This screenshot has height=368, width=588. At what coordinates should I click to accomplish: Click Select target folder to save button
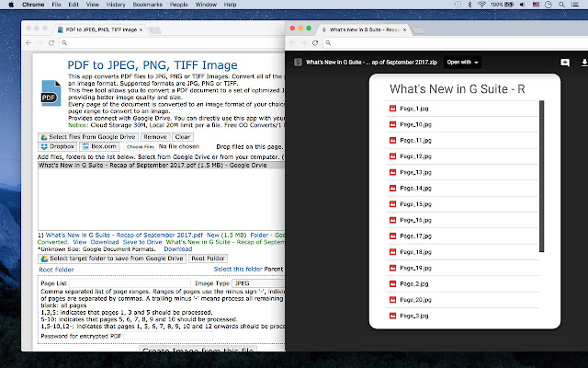pyautogui.click(x=112, y=259)
